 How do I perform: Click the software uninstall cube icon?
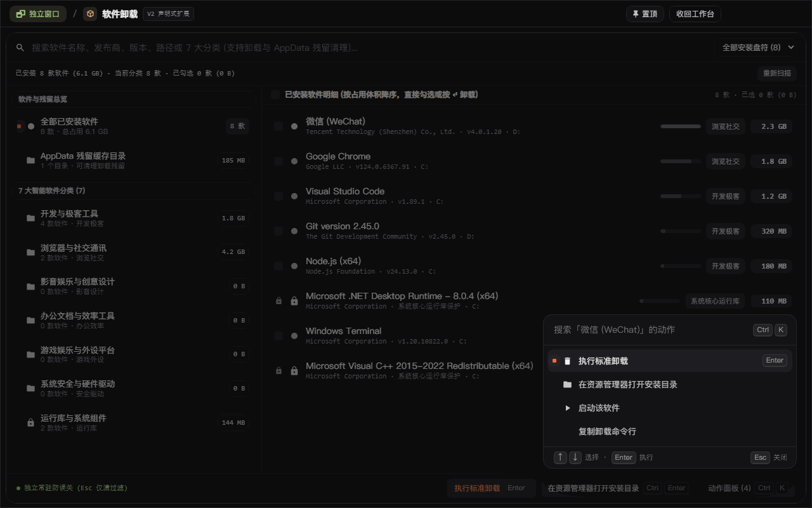click(90, 14)
